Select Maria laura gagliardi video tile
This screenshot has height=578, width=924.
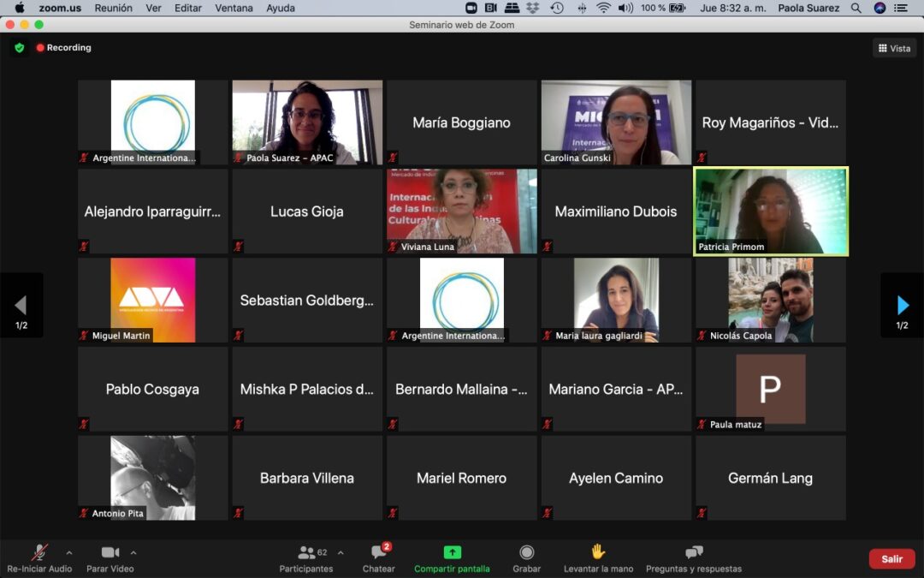point(616,300)
